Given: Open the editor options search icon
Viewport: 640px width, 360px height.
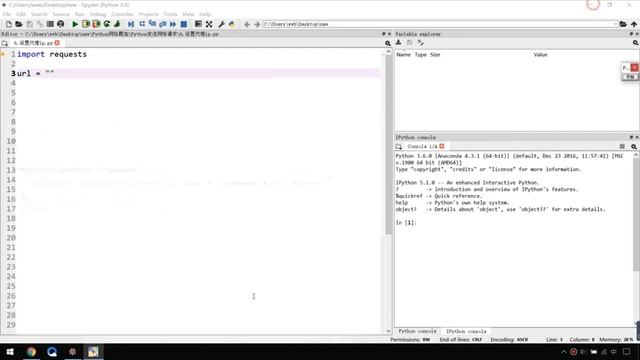Looking at the screenshot, I should pyautogui.click(x=387, y=43).
